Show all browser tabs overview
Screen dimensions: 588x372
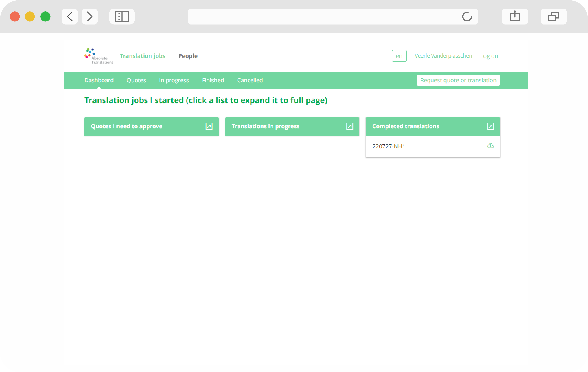(553, 17)
